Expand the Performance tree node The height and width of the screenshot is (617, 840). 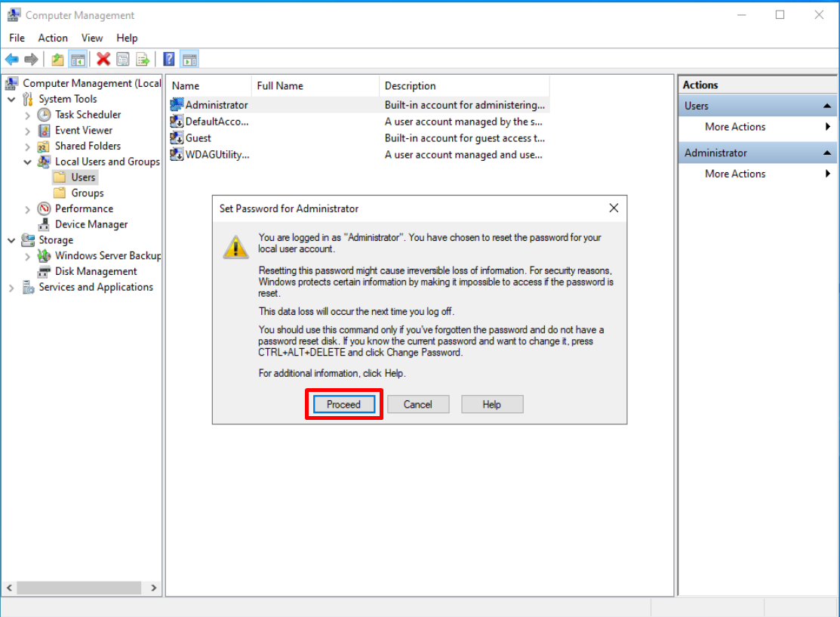point(27,210)
